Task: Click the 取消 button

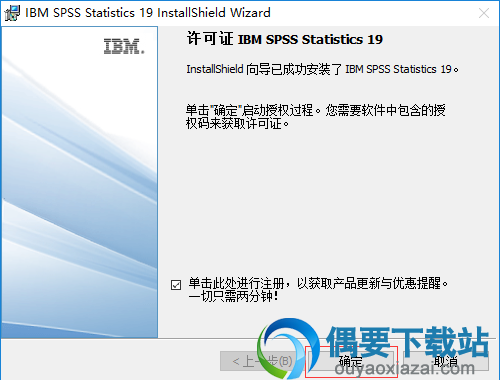Action: click(x=446, y=361)
